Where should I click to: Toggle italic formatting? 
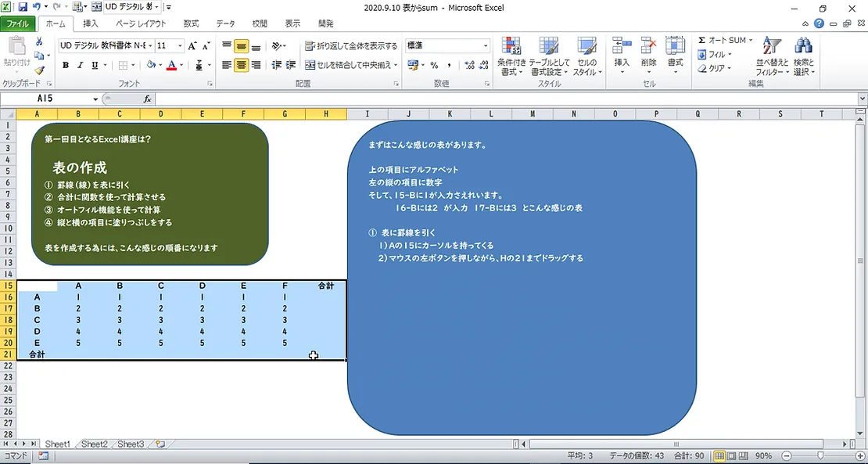(x=80, y=66)
